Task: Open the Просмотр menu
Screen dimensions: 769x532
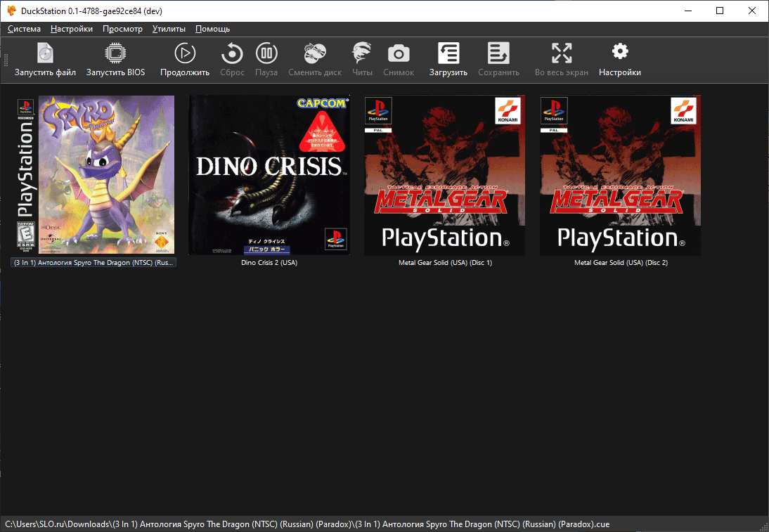Action: (x=122, y=29)
